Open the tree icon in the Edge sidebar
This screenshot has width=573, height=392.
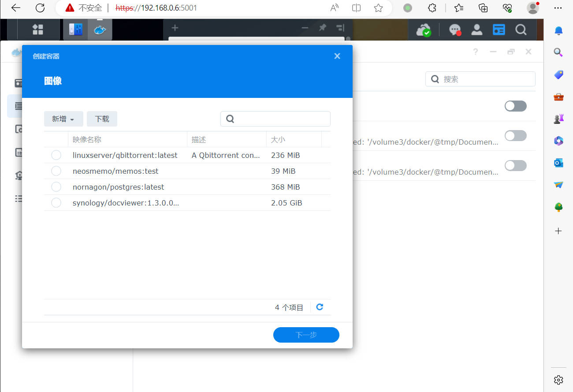558,207
